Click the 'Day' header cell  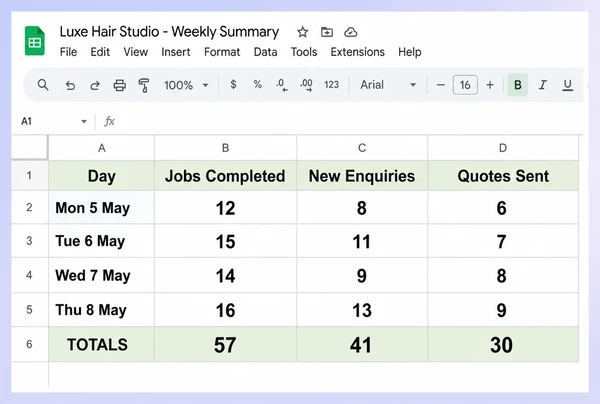click(x=101, y=176)
